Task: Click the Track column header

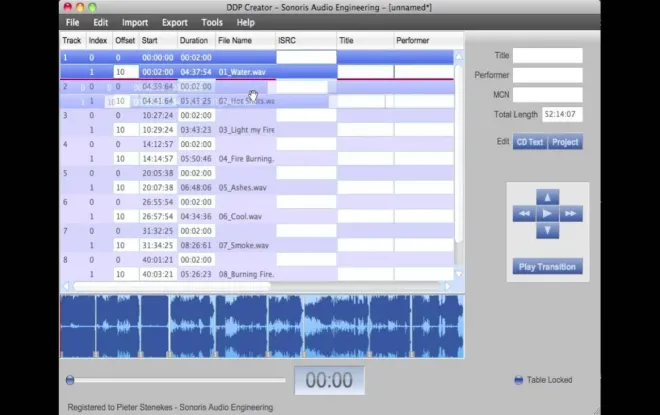Action: point(73,40)
